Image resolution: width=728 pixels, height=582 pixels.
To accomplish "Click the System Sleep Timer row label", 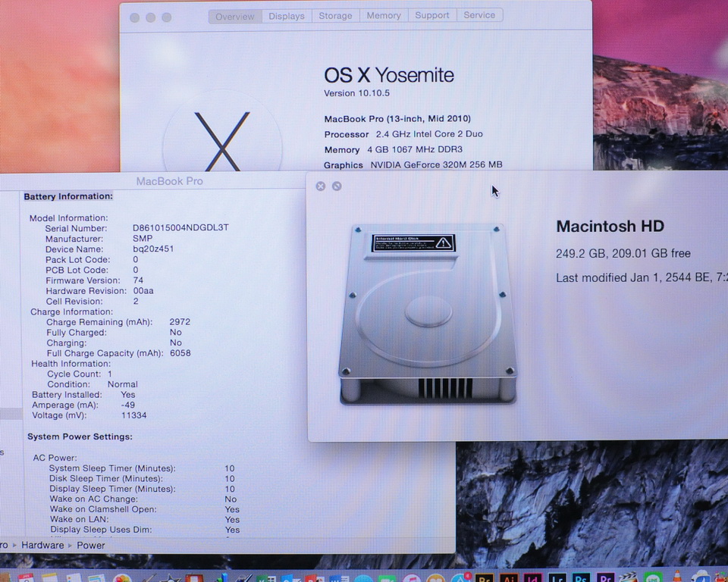I will (112, 468).
